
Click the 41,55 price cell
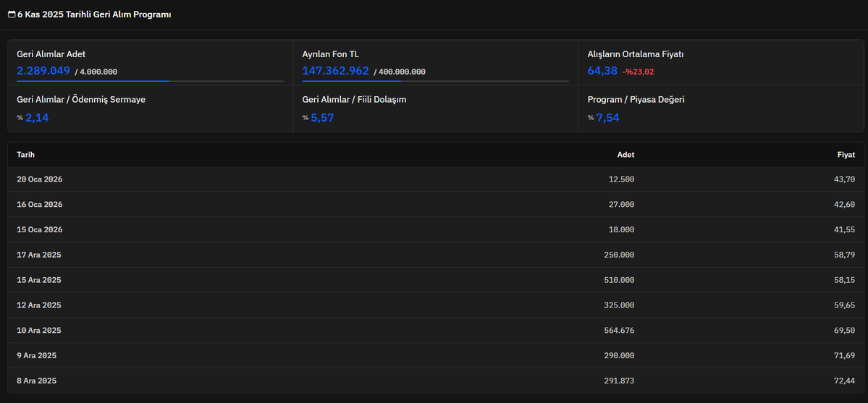(843, 230)
